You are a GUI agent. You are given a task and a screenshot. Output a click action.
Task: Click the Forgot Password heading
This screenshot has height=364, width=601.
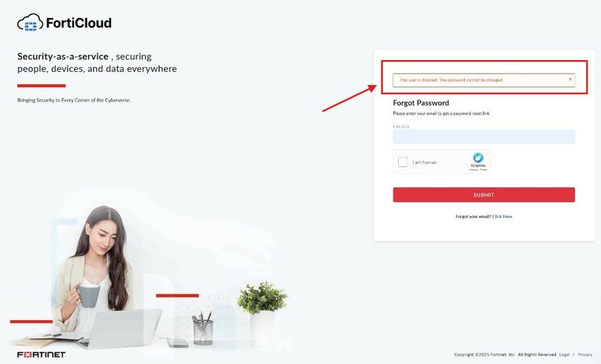coord(421,102)
